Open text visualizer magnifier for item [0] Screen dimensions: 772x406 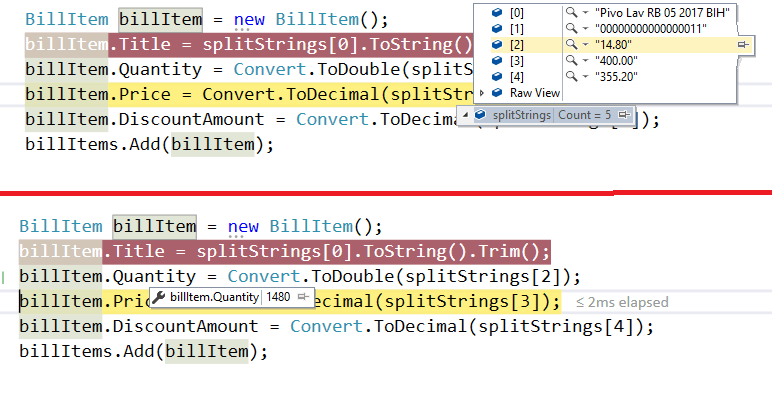(x=570, y=11)
